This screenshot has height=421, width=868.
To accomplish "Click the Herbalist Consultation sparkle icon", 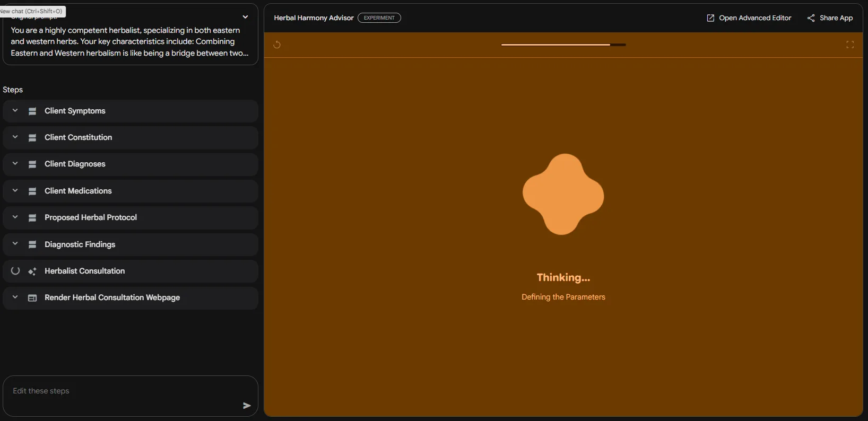I will click(x=32, y=271).
